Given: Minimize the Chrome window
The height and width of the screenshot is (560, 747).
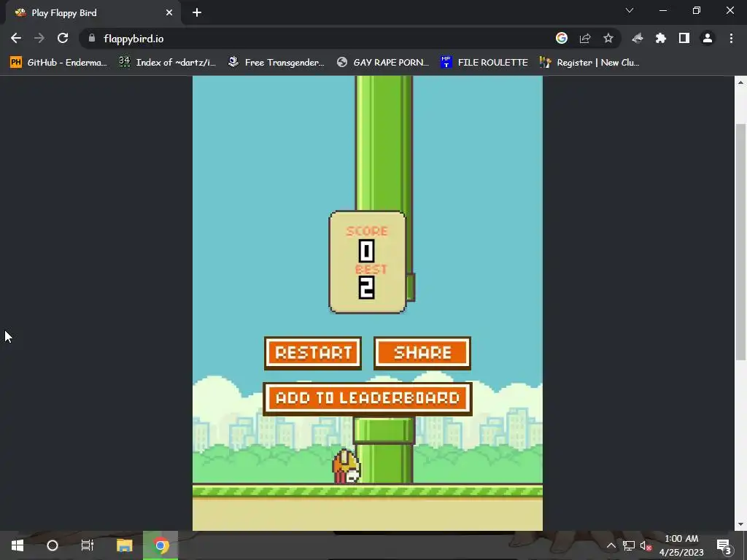Looking at the screenshot, I should coord(663,10).
